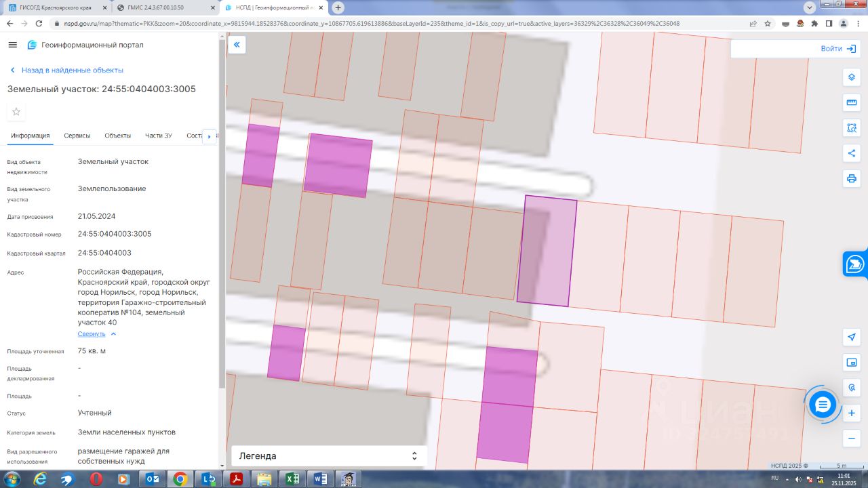Switch to the Информация tab

(x=31, y=136)
